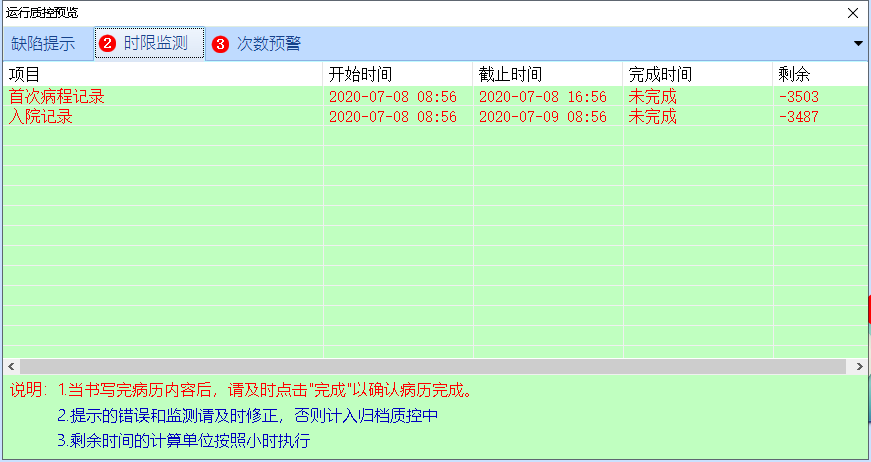Click the horizontal scrollbar thumb
Viewport: 871px width, 462px height.
coord(433,366)
